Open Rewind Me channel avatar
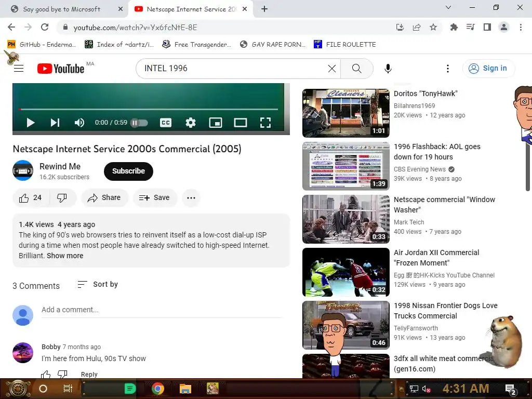Viewport: 532px width, 399px height. pos(23,170)
